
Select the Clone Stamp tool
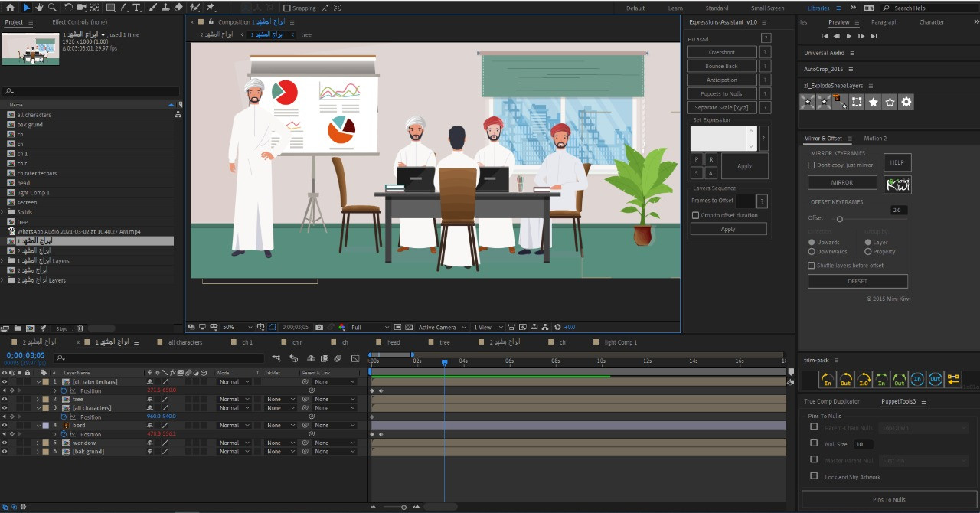(165, 8)
